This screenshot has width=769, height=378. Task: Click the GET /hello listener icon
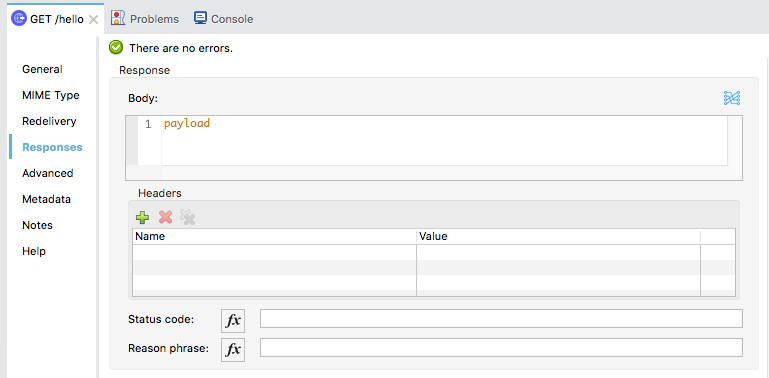19,19
